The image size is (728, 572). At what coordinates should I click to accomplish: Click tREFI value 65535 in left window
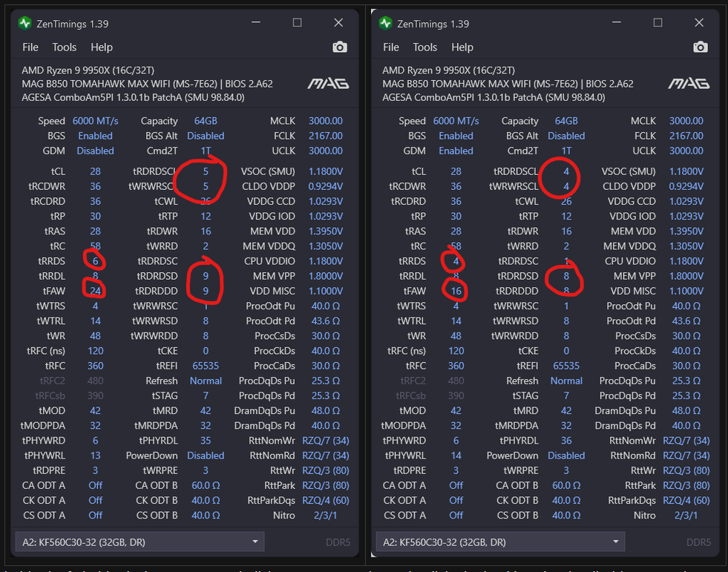[206, 366]
